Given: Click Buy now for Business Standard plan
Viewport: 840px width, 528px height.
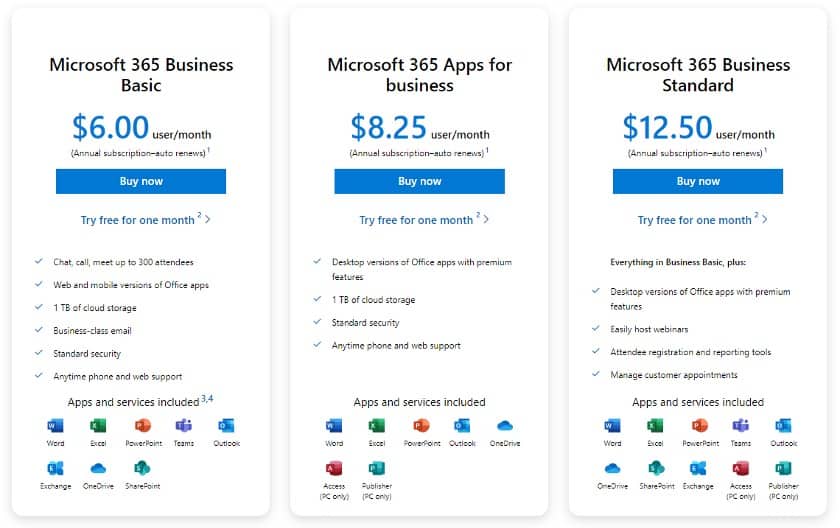Looking at the screenshot, I should [x=698, y=181].
